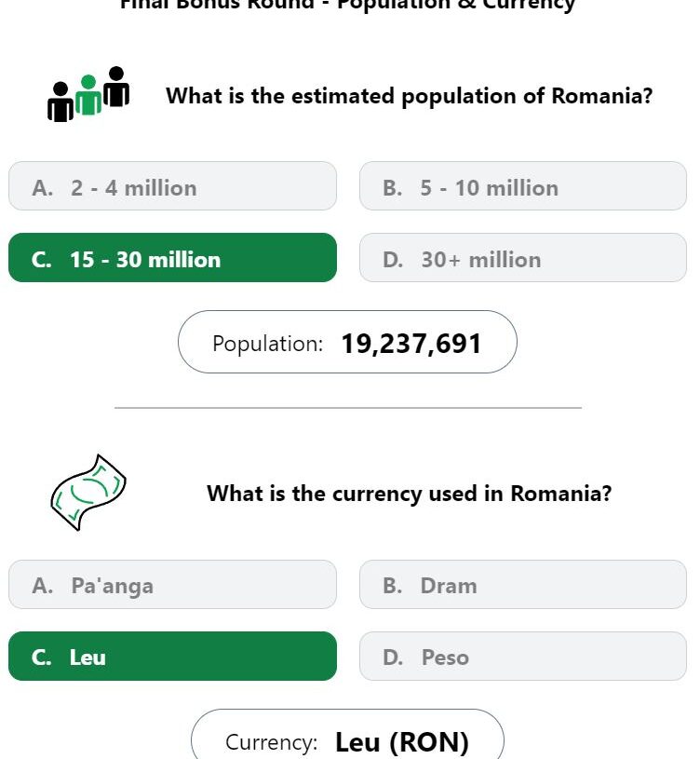Click the Population 19,237,691 result pill
Image resolution: width=700 pixels, height=759 pixels.
347,342
